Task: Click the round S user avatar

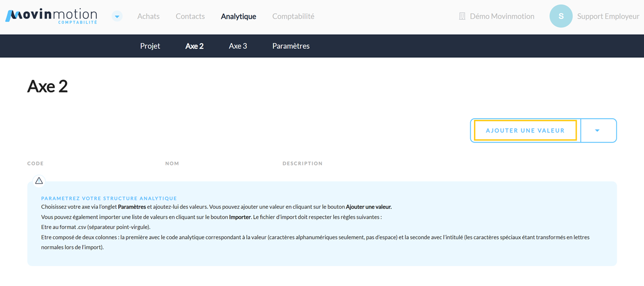Action: (x=560, y=16)
